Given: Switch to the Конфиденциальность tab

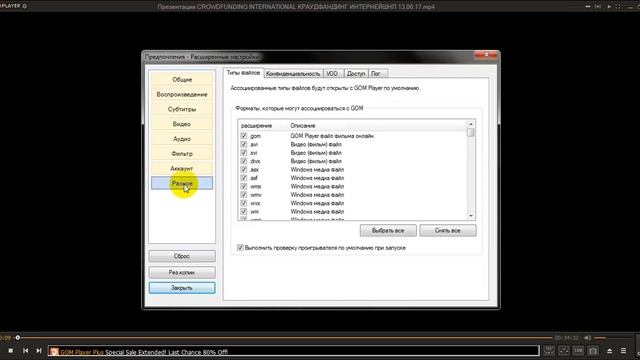Looking at the screenshot, I should click(293, 73).
